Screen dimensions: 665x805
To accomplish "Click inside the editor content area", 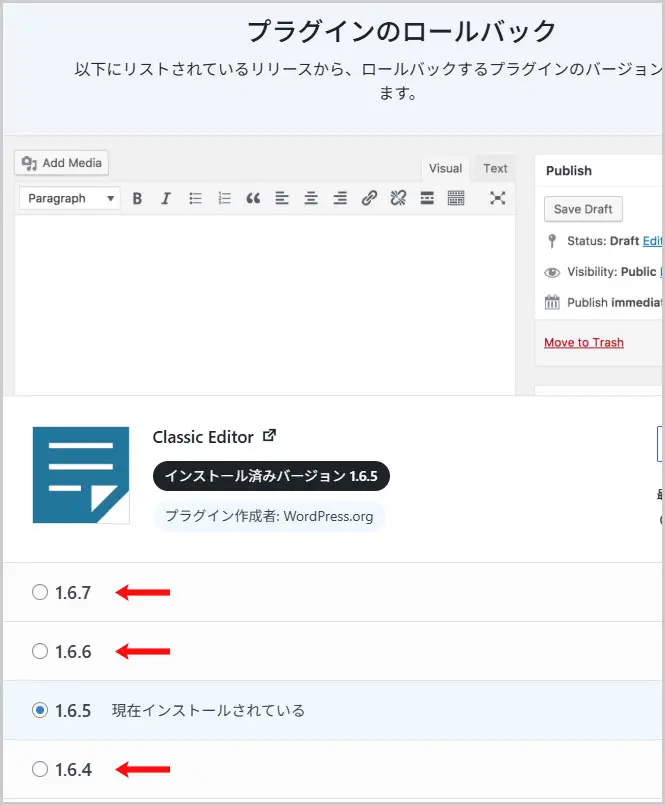I will click(x=265, y=305).
